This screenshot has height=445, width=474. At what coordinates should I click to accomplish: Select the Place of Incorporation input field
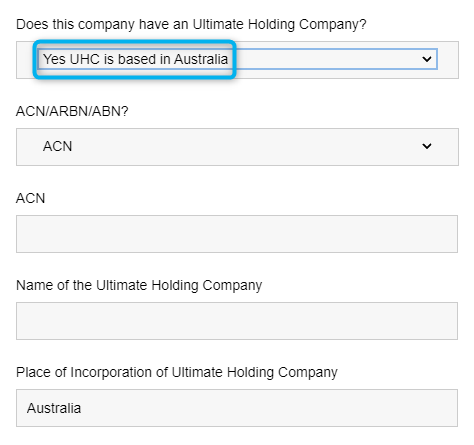point(237,408)
